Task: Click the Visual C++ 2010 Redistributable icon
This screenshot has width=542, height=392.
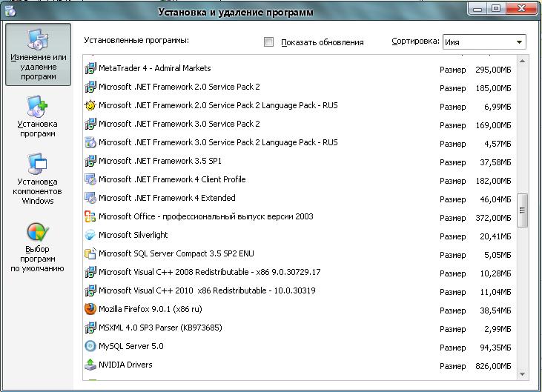Action: 90,290
